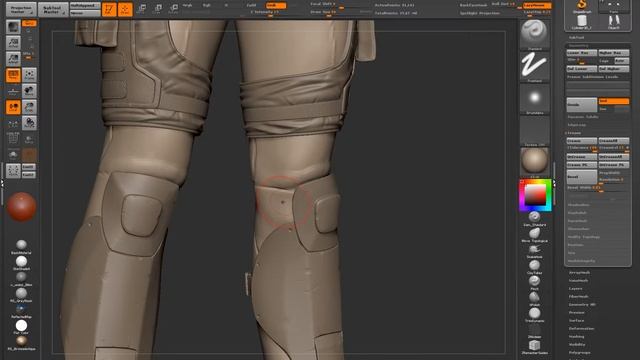Disable the orange Zsub mode
The image size is (640, 360).
[x=276, y=5]
